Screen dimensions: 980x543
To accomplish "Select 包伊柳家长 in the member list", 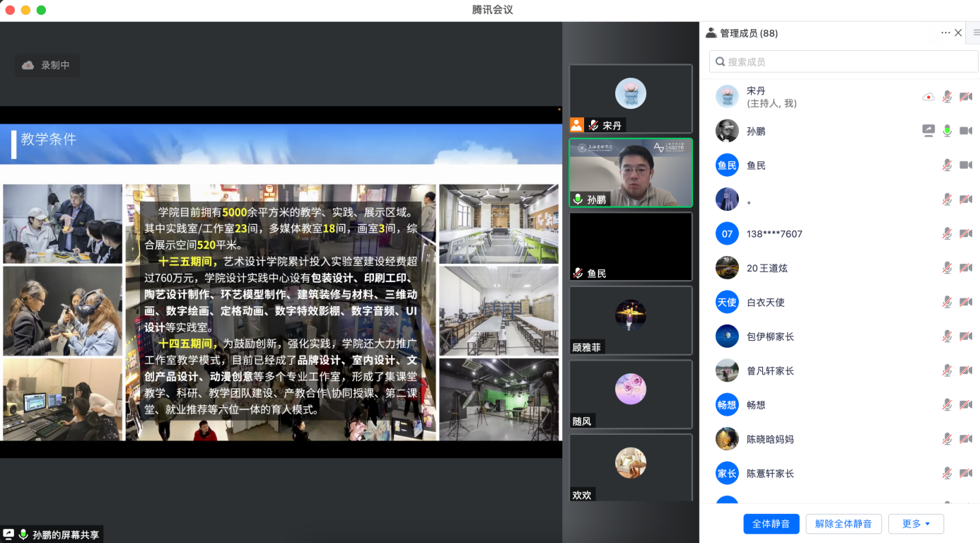I will [x=770, y=337].
